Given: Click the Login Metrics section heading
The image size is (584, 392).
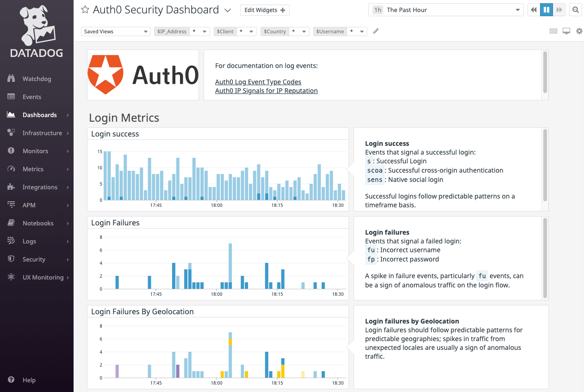Looking at the screenshot, I should pyautogui.click(x=124, y=118).
